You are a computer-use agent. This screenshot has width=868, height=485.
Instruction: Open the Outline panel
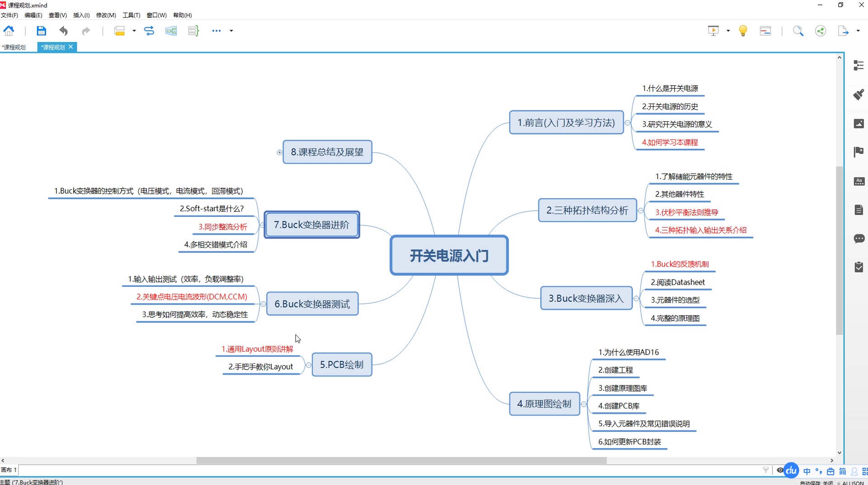pos(859,65)
